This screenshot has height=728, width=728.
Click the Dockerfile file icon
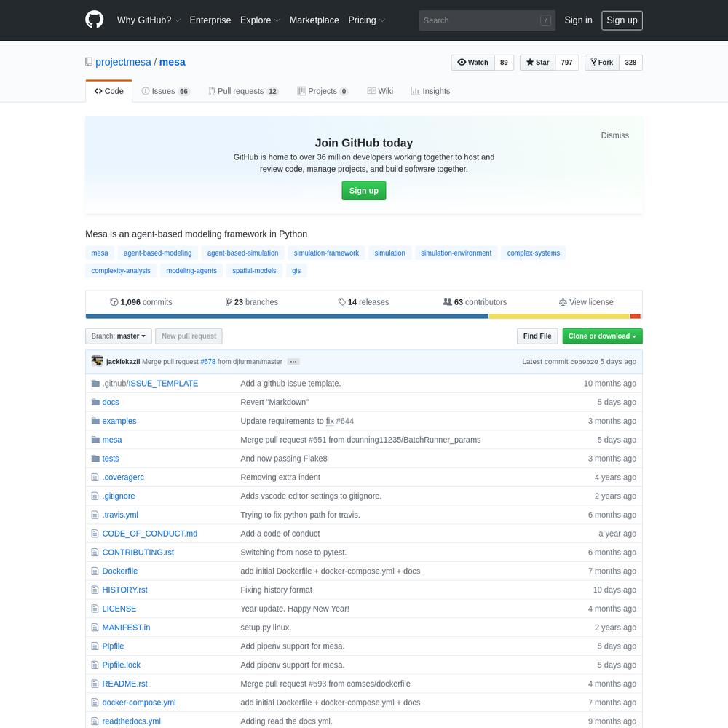[x=95, y=571]
